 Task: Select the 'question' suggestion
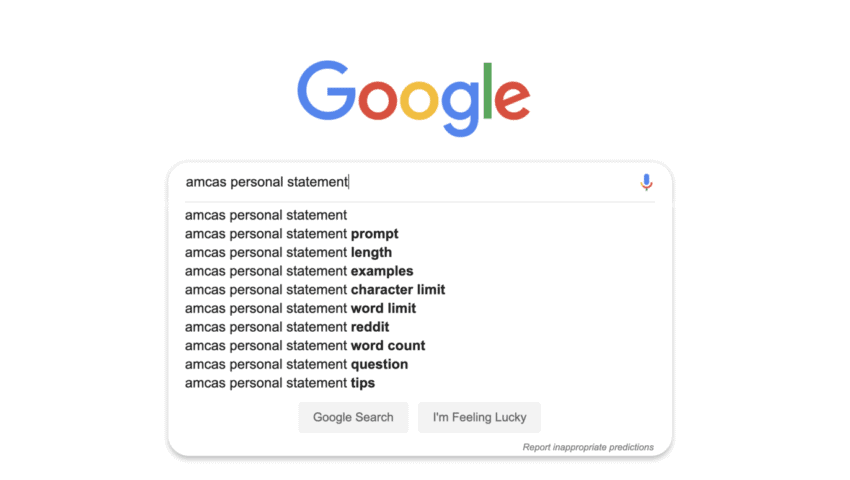pos(296,364)
